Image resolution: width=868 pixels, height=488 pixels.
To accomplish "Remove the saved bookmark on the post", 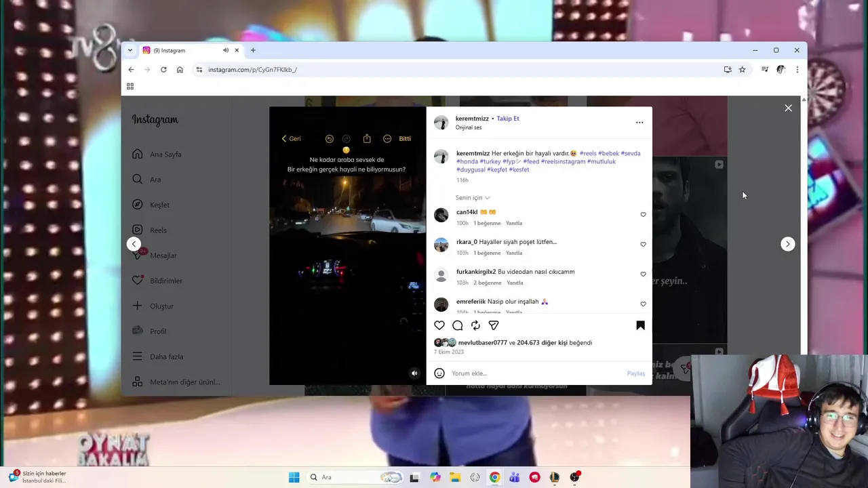I will 640,325.
